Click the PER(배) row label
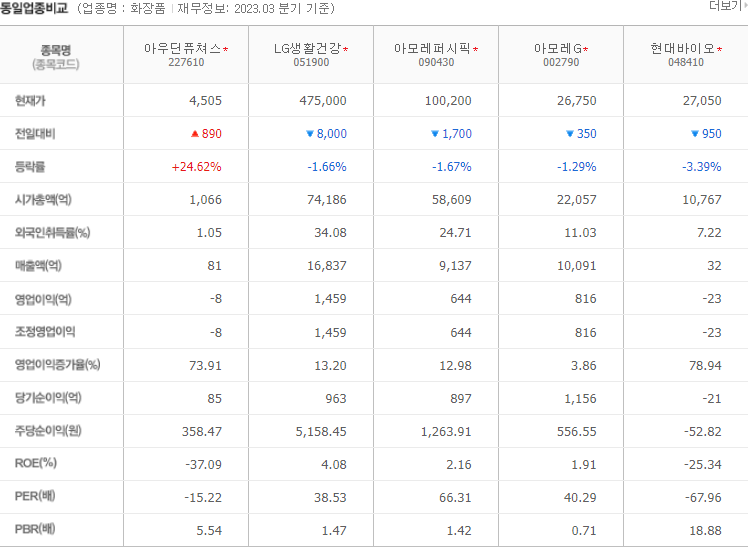The image size is (752, 555). (35, 496)
